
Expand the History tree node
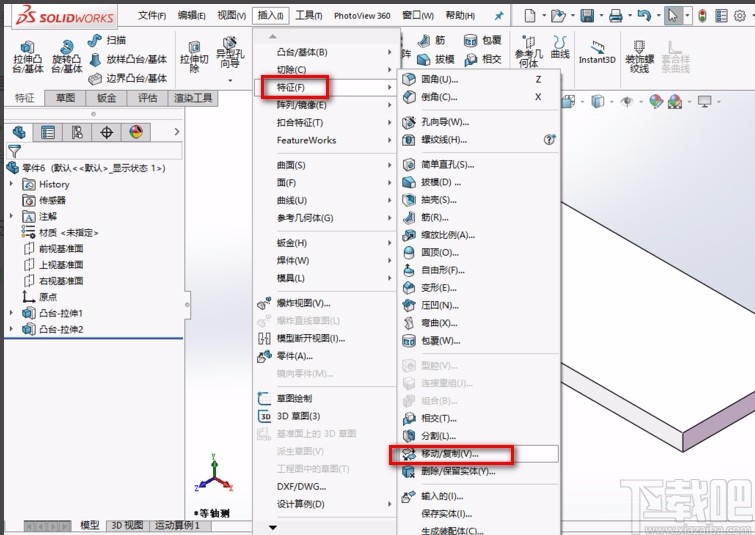click(11, 184)
